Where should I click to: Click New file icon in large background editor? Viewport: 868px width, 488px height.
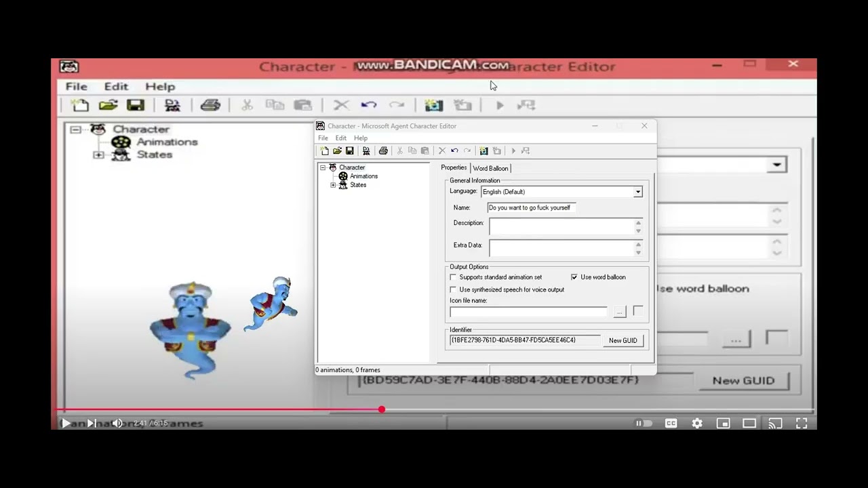coord(80,105)
